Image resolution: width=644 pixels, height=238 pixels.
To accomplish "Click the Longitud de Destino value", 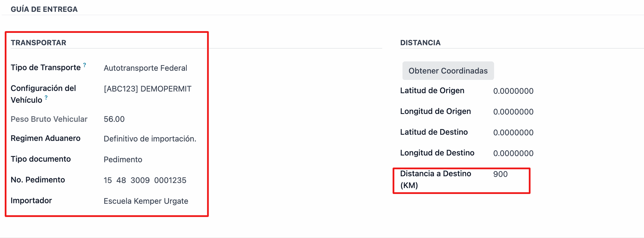I will click(513, 154).
